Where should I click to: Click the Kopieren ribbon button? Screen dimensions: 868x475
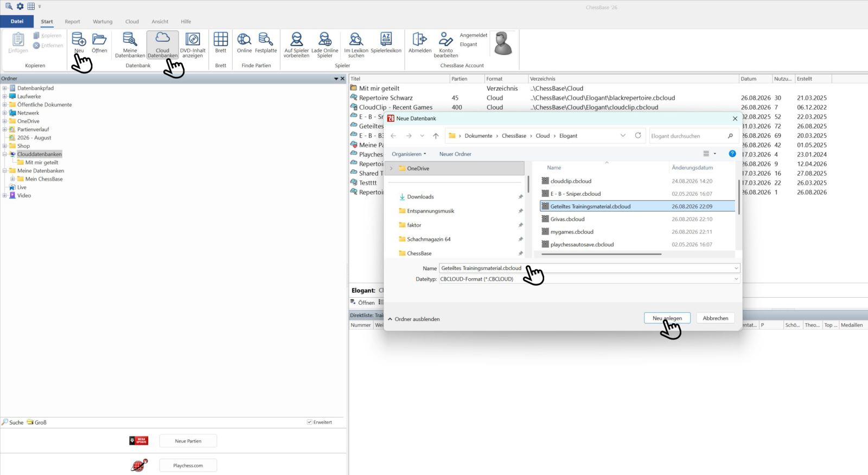47,36
